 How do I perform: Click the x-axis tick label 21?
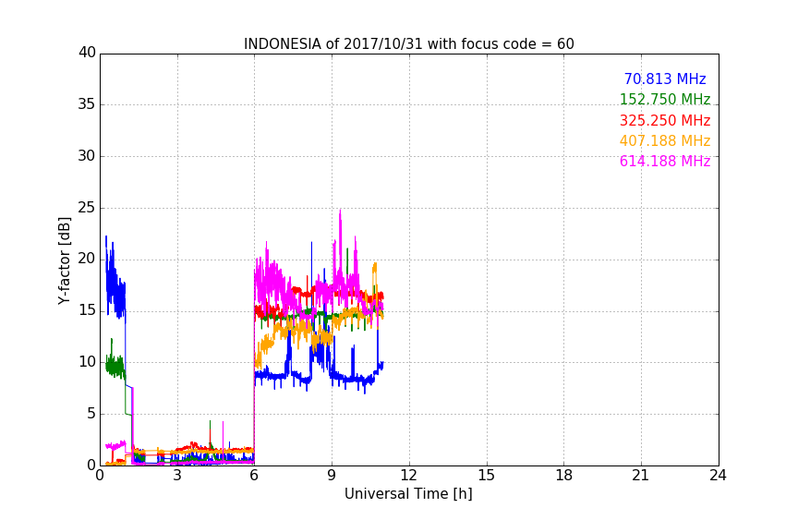click(641, 476)
